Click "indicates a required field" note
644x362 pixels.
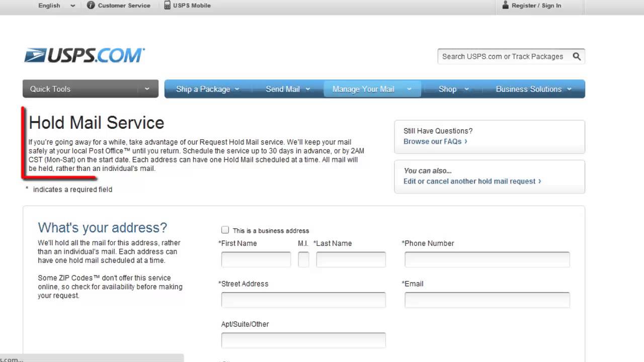(x=72, y=190)
